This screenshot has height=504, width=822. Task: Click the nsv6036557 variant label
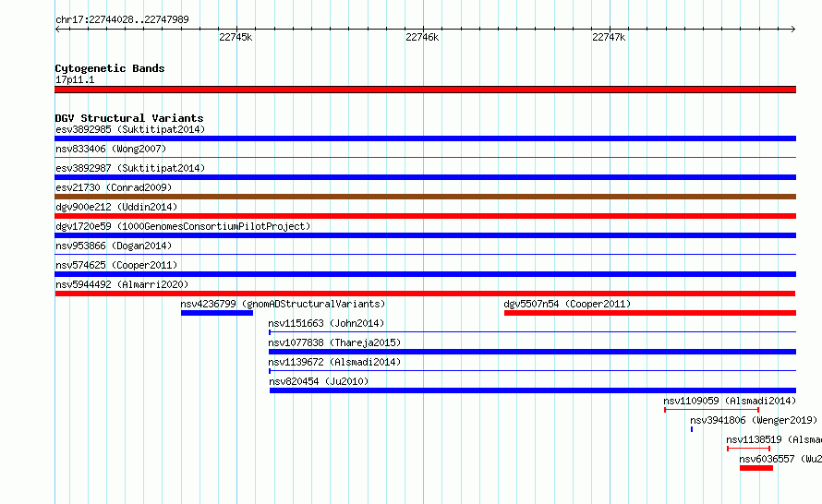coord(780,459)
